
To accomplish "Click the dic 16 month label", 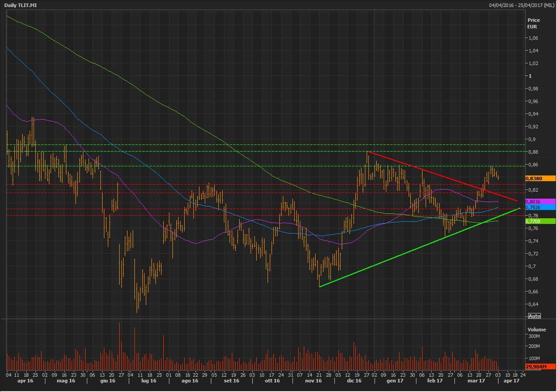I will pyautogui.click(x=354, y=381).
